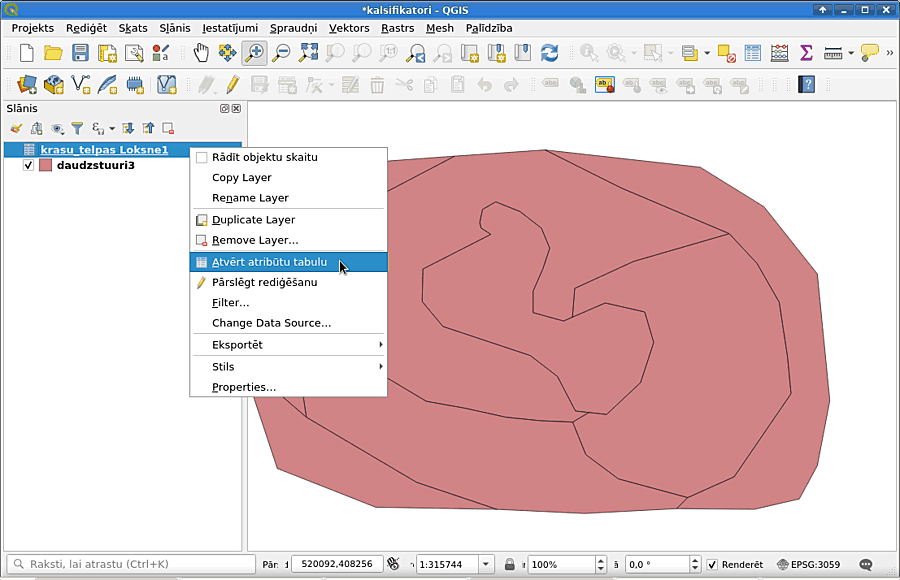Choose Rename Layer in context menu
The height and width of the screenshot is (580, 900).
[x=288, y=198]
